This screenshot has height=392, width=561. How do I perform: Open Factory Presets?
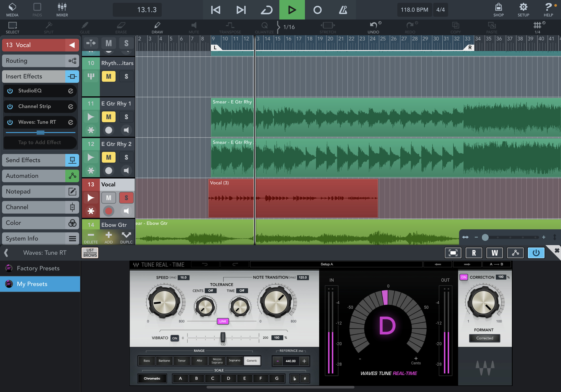40,268
